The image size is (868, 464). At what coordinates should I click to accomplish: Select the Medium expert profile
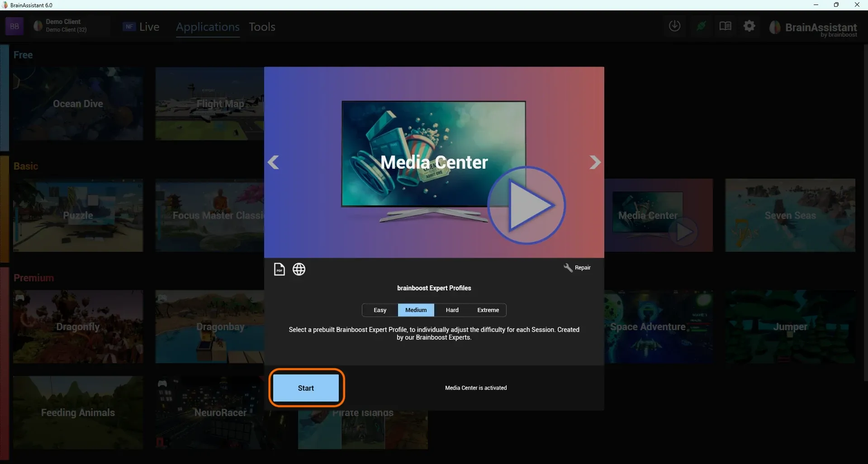(x=416, y=310)
